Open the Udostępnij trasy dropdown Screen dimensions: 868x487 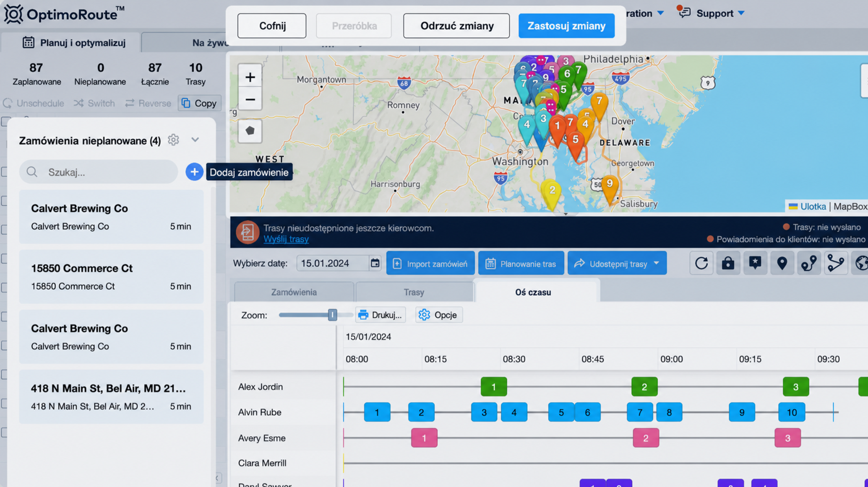tap(617, 263)
